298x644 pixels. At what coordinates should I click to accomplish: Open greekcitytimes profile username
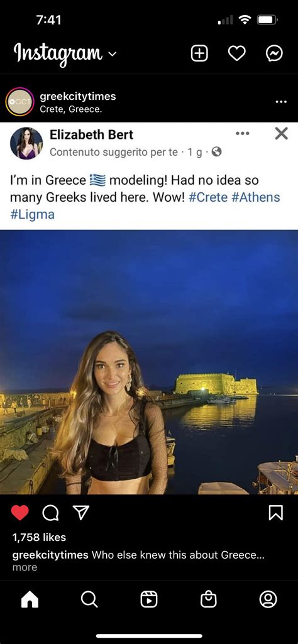click(78, 97)
